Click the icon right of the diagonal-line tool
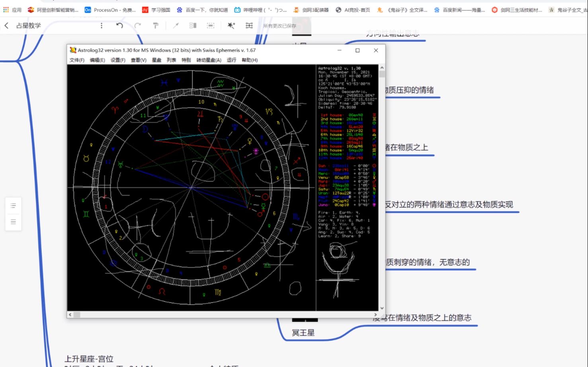 click(x=193, y=25)
